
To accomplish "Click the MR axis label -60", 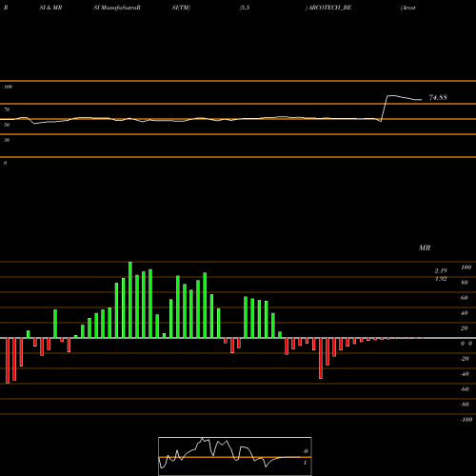I will coord(465,389).
